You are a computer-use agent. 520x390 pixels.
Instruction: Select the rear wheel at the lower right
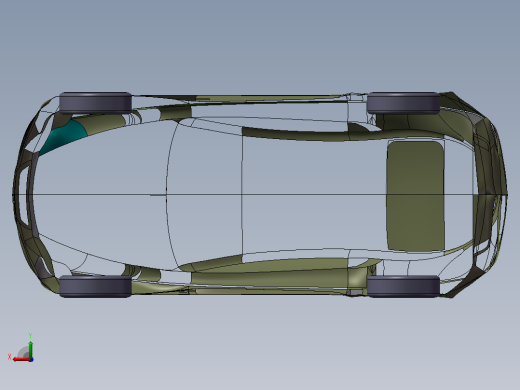[x=403, y=286]
